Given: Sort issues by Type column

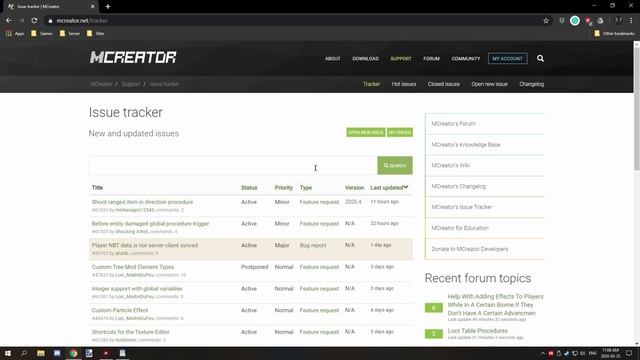Looking at the screenshot, I should click(x=306, y=188).
